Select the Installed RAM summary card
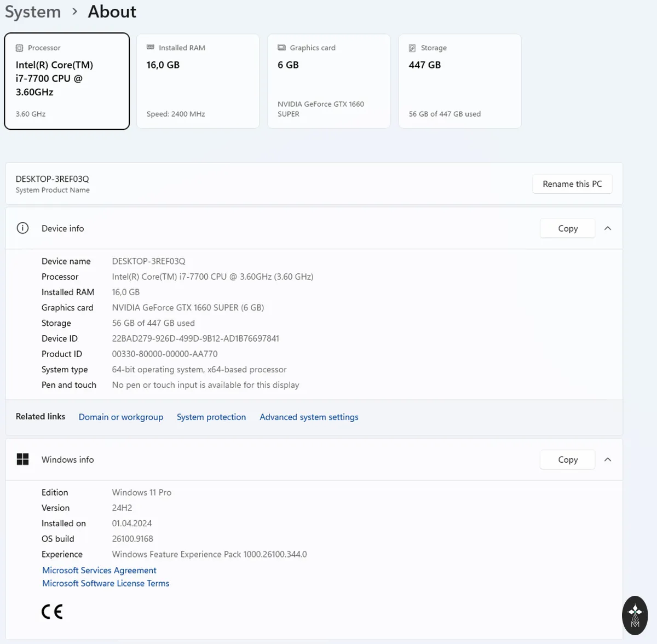 click(x=198, y=81)
